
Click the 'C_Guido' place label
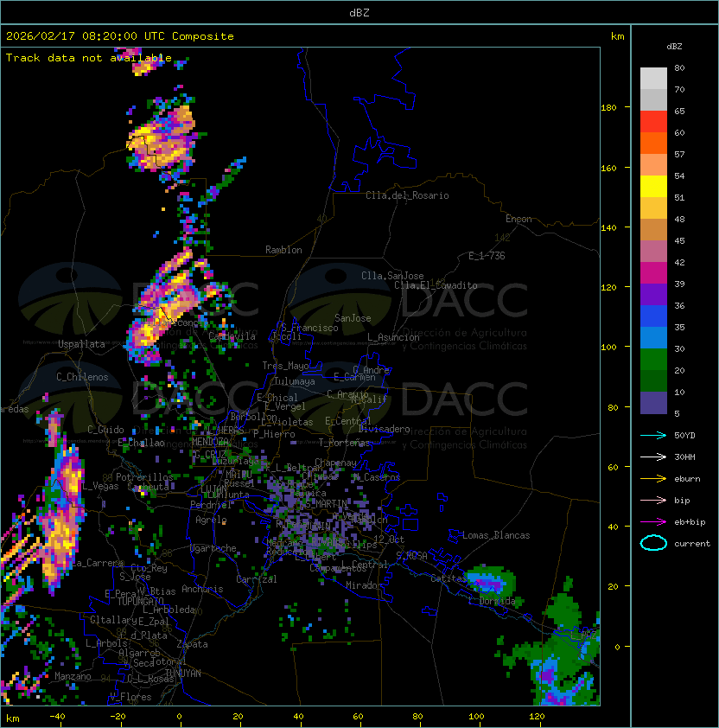(105, 430)
